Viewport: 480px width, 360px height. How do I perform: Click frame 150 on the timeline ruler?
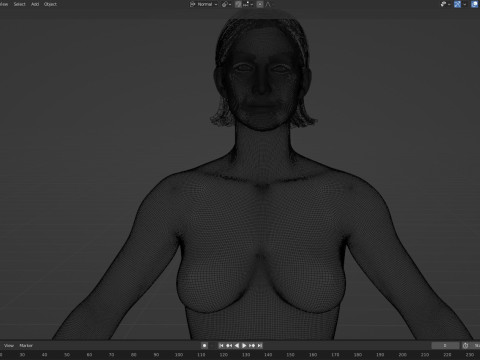[x=290, y=355]
